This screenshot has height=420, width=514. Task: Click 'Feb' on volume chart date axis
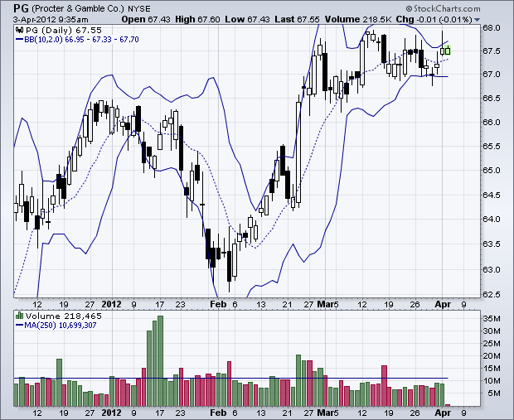[x=218, y=413]
